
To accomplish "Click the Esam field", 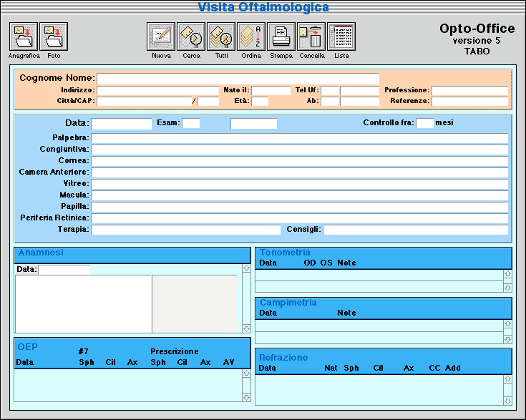I will tap(191, 123).
